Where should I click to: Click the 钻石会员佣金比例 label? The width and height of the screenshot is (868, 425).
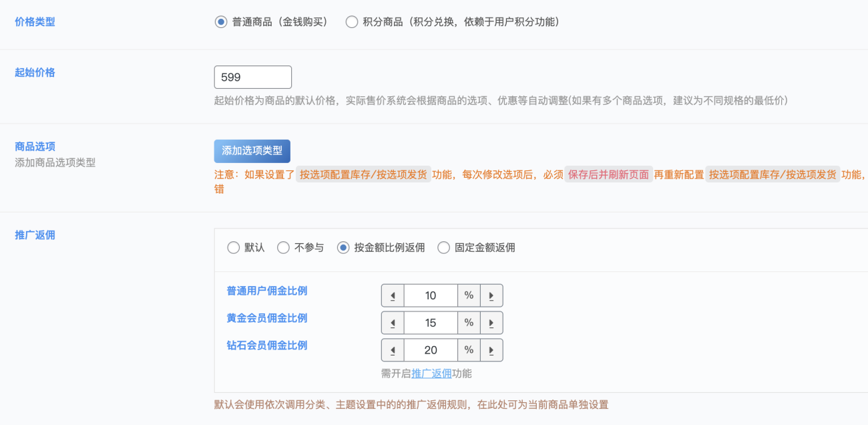[x=266, y=345]
